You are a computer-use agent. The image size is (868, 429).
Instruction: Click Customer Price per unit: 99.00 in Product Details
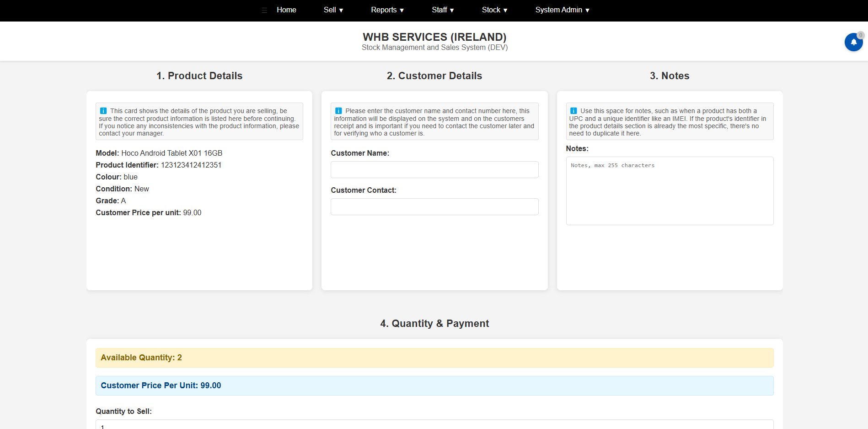point(149,212)
